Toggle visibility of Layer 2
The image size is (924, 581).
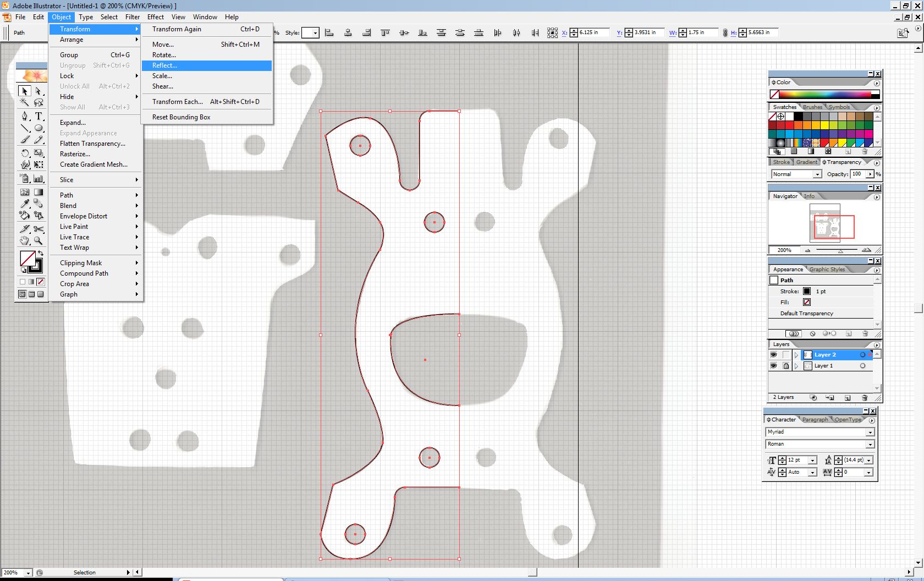pos(773,354)
